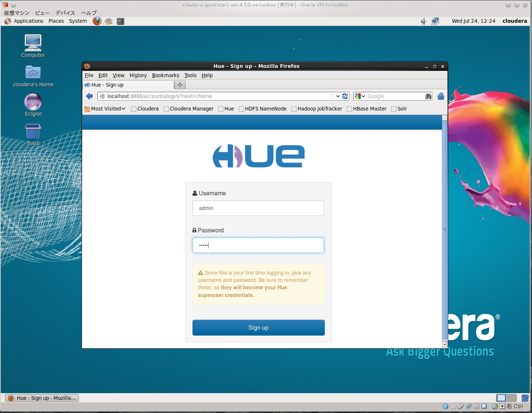
Task: Open the Tools menu
Action: point(190,75)
